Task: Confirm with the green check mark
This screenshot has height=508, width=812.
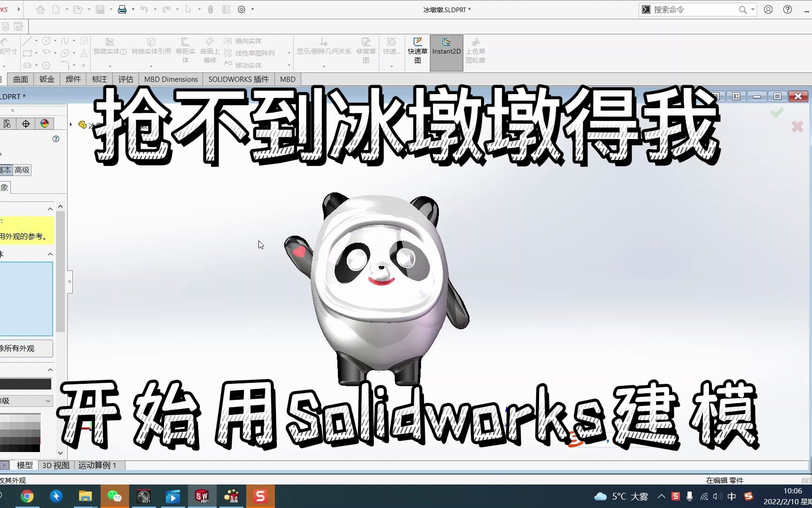Action: [777, 112]
